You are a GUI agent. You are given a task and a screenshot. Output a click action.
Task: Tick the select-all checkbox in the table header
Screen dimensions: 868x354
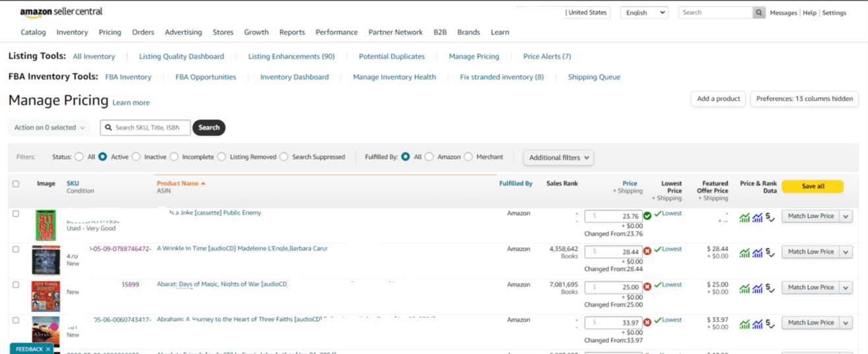(16, 184)
